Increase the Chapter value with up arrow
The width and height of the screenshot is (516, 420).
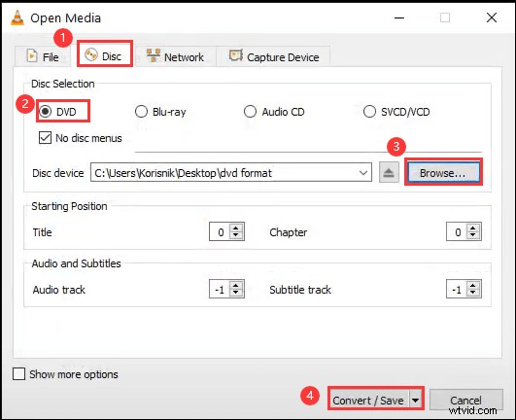coord(473,227)
